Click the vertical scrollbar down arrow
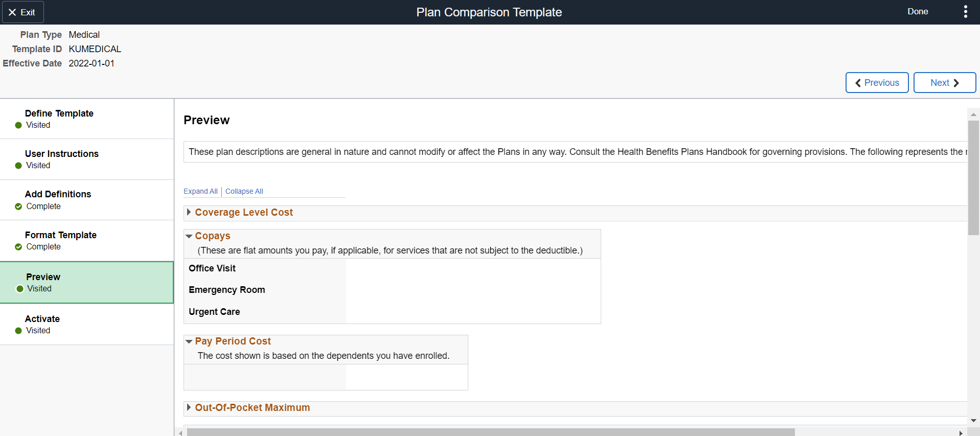Viewport: 980px width, 436px height. pos(973,421)
